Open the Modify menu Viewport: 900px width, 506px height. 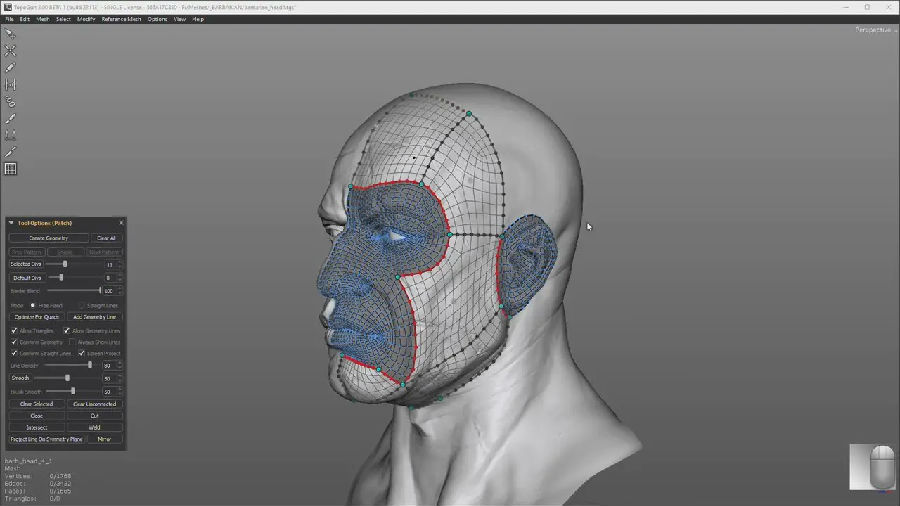(x=86, y=19)
